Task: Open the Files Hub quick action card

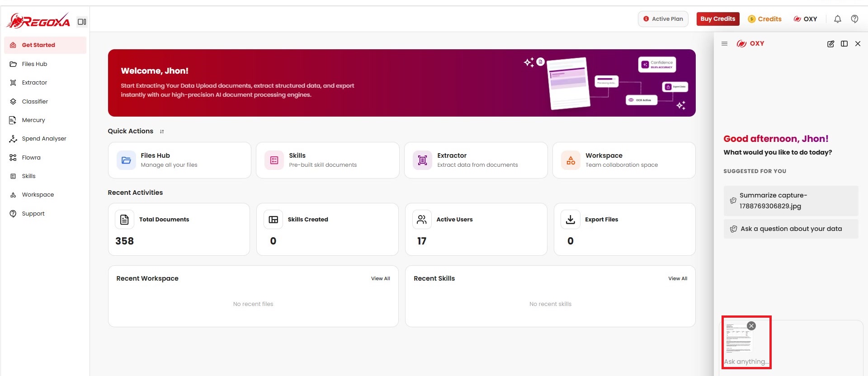Action: point(179,160)
